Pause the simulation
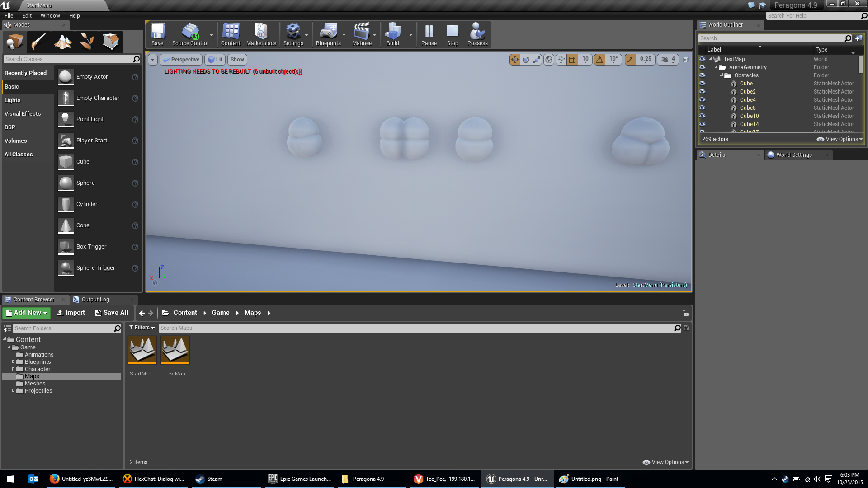868x488 pixels. pyautogui.click(x=429, y=34)
